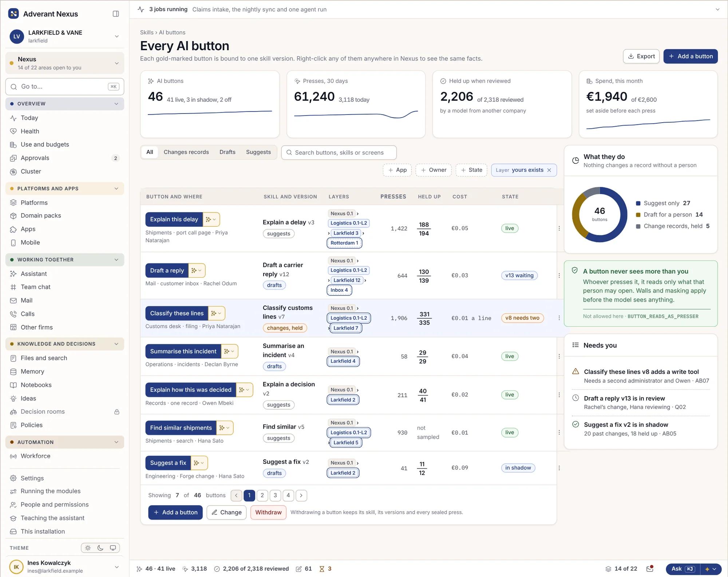Select the All tab
Viewport: 728px width, 577px height.
click(150, 152)
